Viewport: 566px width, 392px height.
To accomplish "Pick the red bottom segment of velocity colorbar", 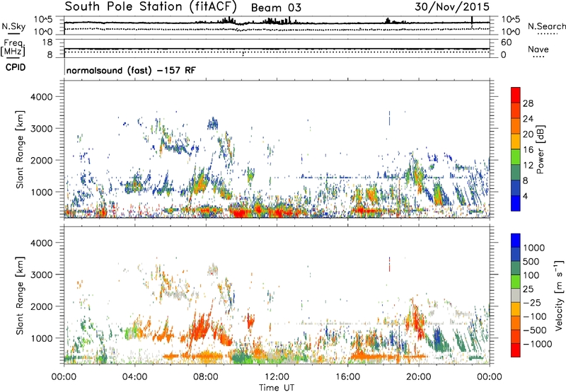I will [516, 350].
